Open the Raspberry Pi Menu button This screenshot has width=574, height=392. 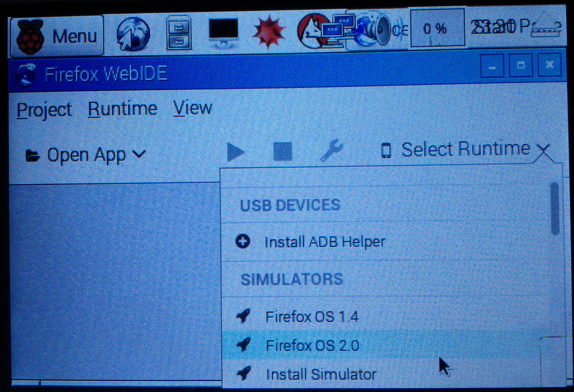[57, 35]
